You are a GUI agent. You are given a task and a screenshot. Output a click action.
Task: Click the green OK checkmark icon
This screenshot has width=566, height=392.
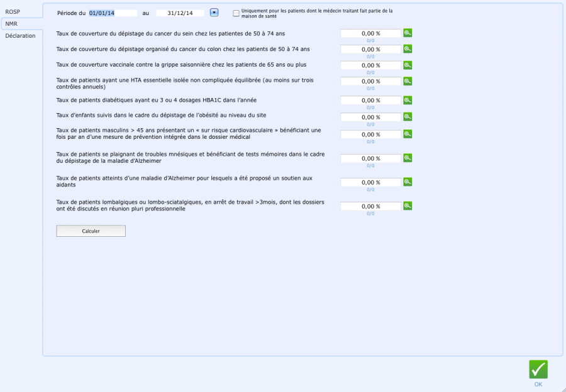click(538, 369)
